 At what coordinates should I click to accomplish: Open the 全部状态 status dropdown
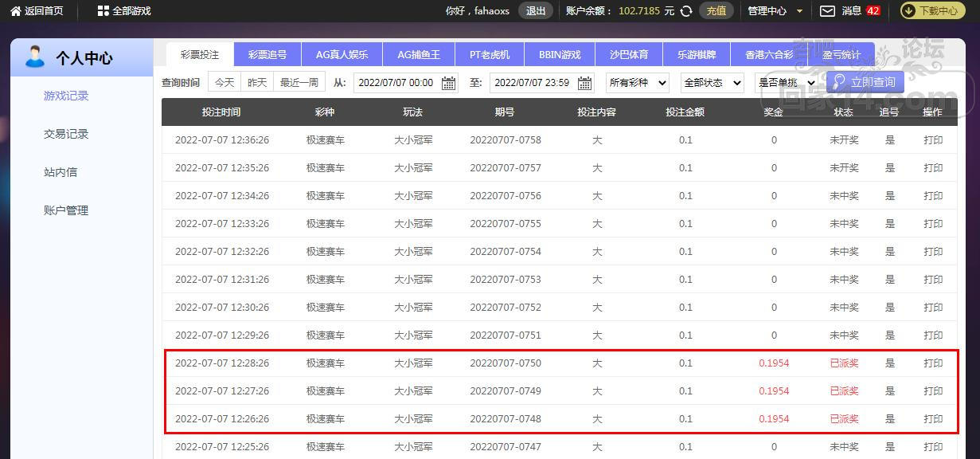(713, 83)
